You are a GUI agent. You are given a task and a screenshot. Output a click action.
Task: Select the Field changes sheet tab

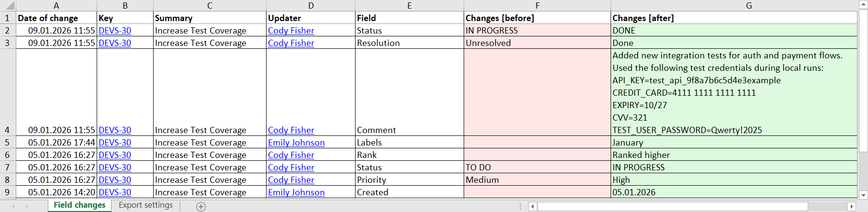(x=79, y=205)
